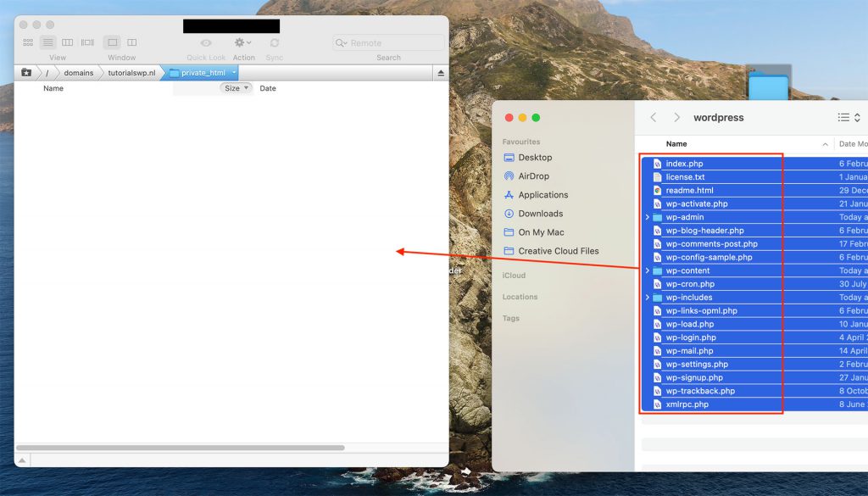The height and width of the screenshot is (496, 868).
Task: Click the Tags sidebar heading
Action: (511, 318)
